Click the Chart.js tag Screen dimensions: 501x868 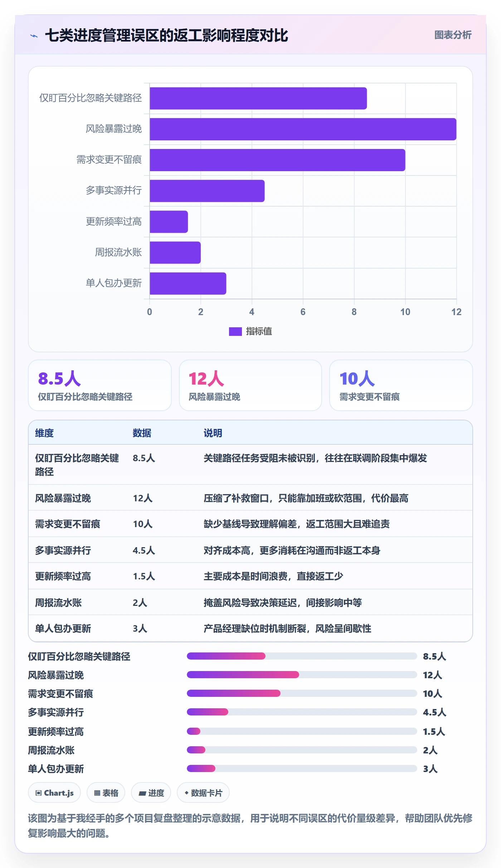54,793
